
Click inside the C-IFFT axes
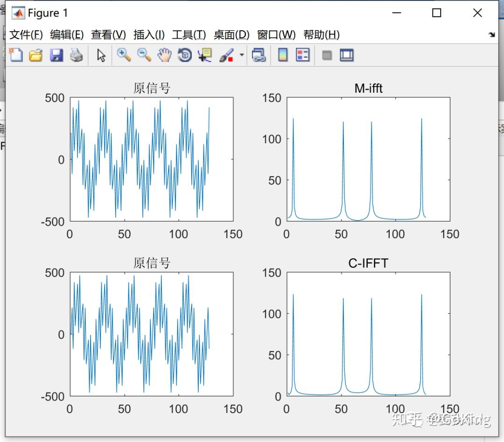368,334
